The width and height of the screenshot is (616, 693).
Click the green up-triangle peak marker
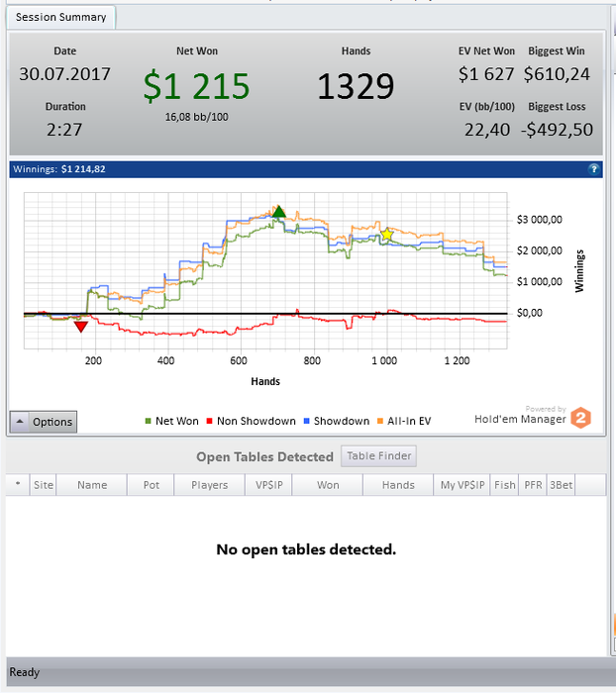coord(278,212)
